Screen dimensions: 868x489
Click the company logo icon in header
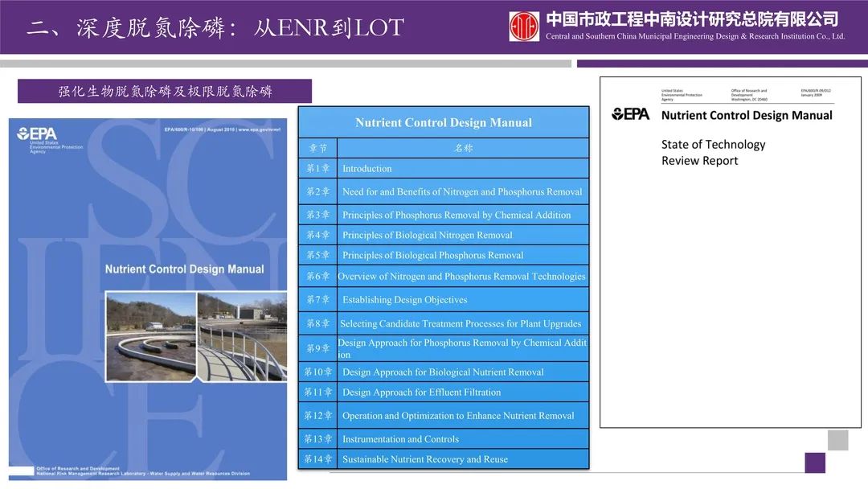point(524,27)
